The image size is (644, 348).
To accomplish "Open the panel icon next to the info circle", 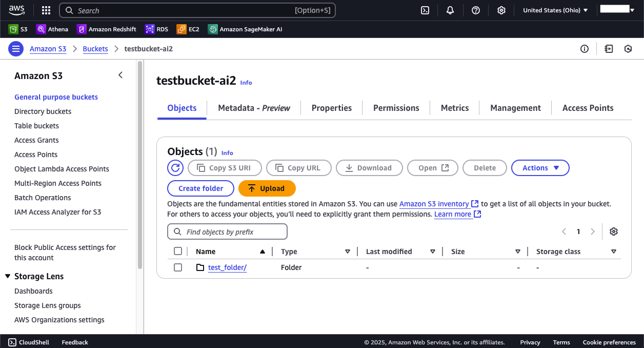I will 609,49.
